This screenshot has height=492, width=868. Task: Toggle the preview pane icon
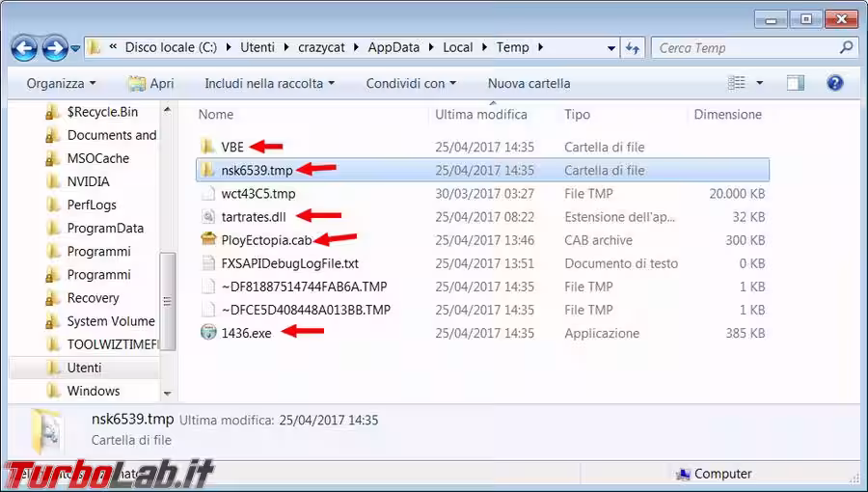tap(795, 83)
